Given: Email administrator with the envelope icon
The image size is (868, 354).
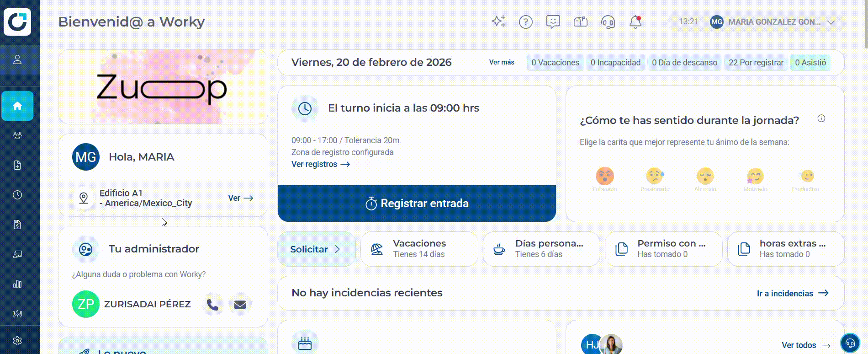Looking at the screenshot, I should click(x=240, y=304).
